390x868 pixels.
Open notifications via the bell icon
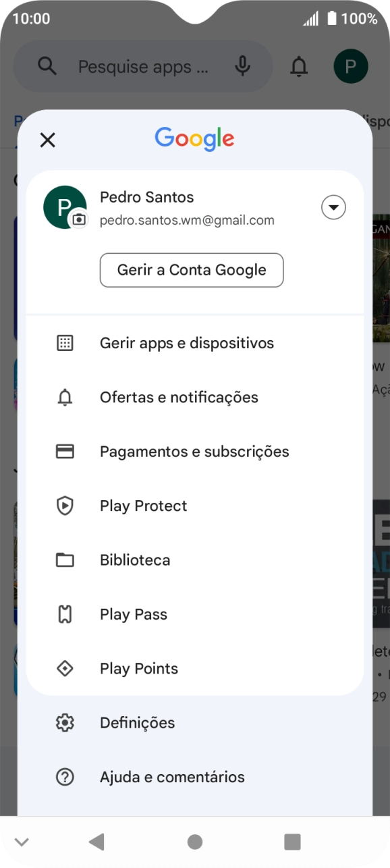(x=299, y=65)
